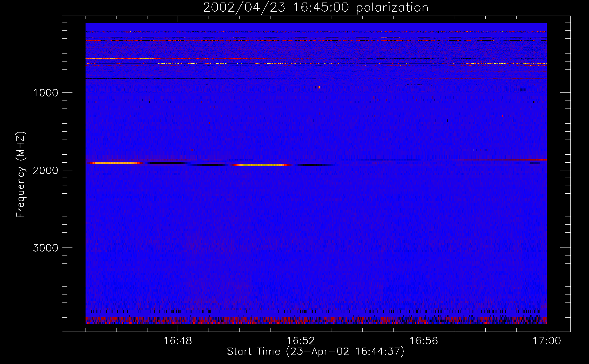Click the 17:00 time tick label

click(547, 341)
